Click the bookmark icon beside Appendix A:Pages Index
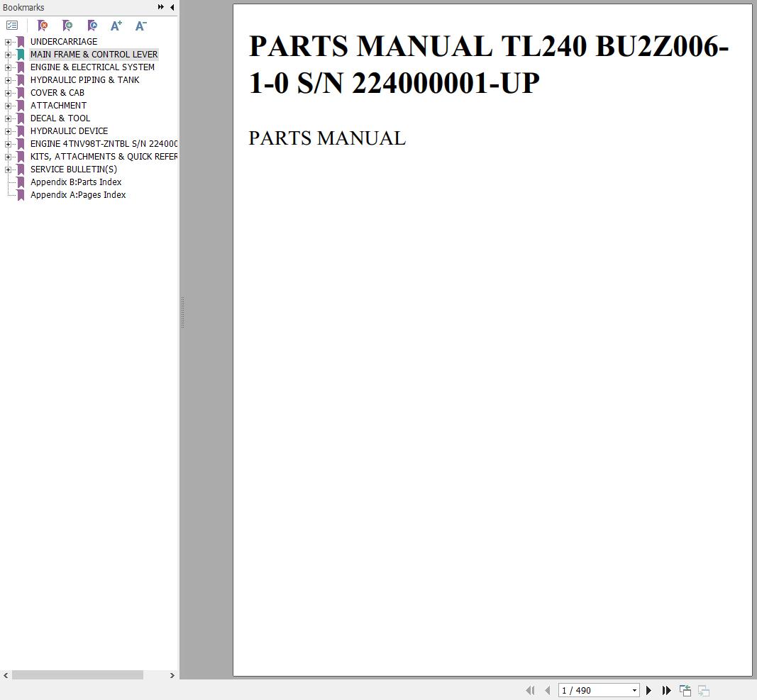Screen dimensions: 757x700 tap(21, 195)
